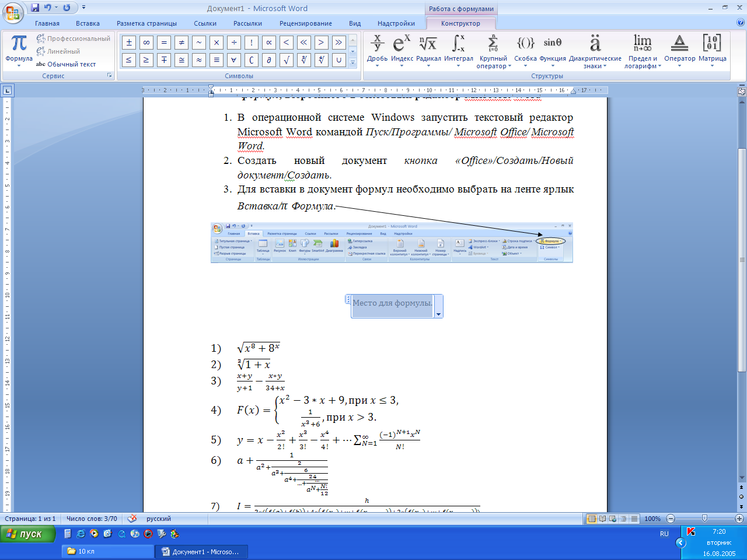This screenshot has height=560, width=747.
Task: Click the Формула button
Action: point(19,51)
